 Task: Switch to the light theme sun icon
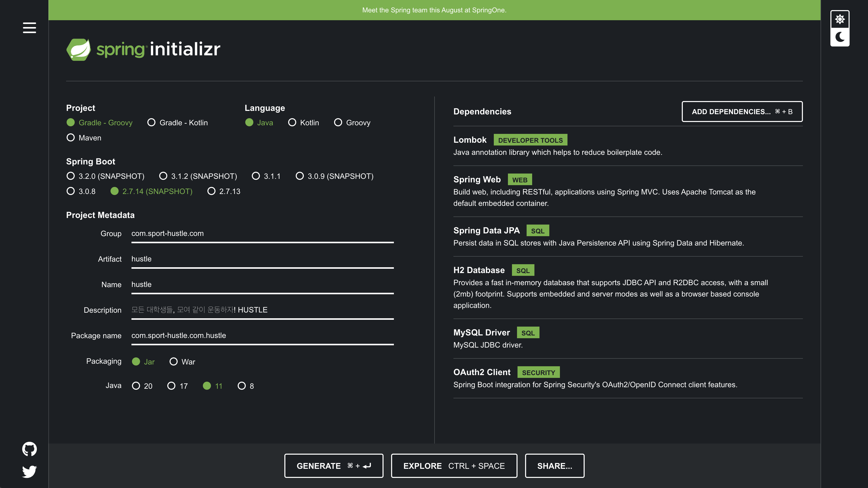point(840,19)
